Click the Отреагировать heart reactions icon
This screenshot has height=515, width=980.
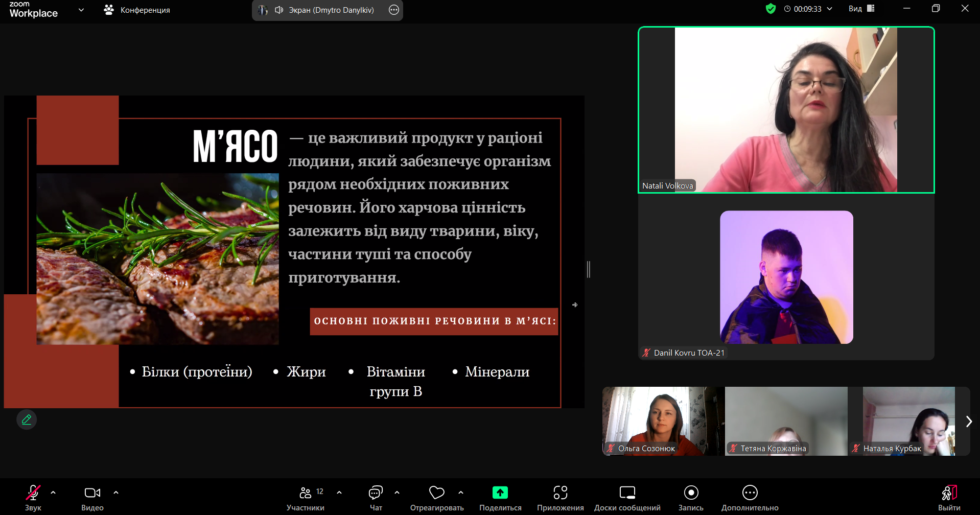coord(436,493)
